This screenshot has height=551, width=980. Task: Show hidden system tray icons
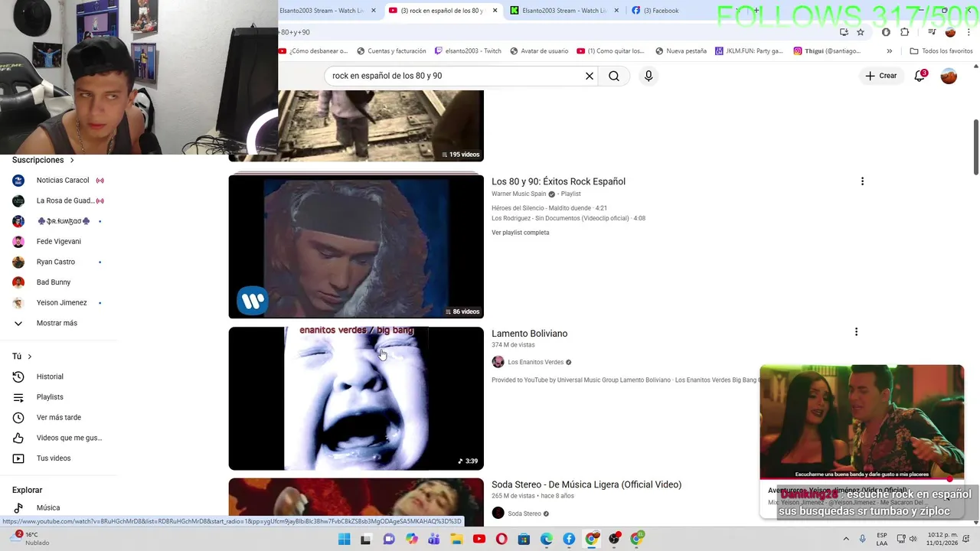(846, 539)
